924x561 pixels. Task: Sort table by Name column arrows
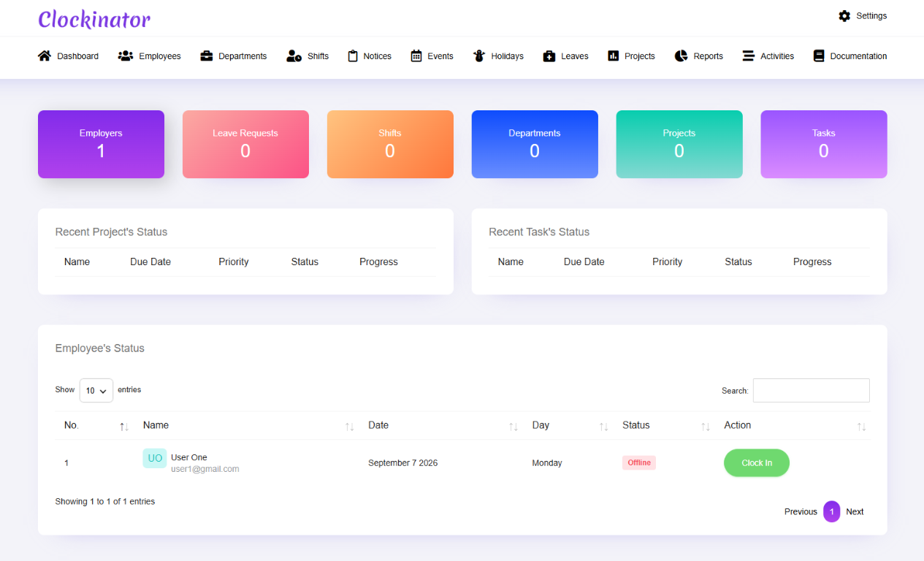tap(350, 427)
